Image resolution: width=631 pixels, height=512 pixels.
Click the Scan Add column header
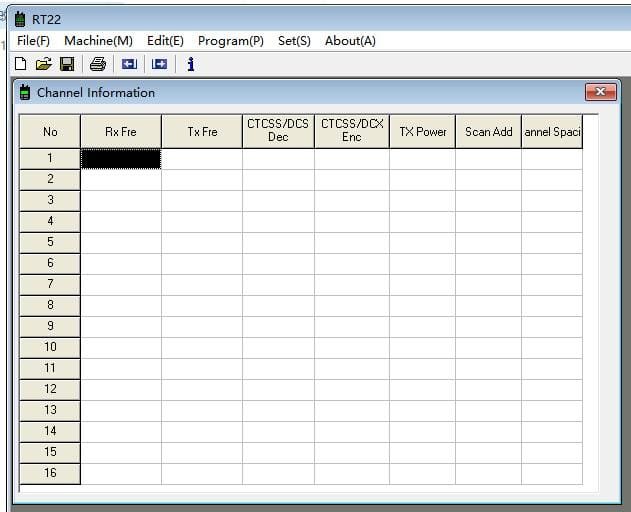point(488,132)
